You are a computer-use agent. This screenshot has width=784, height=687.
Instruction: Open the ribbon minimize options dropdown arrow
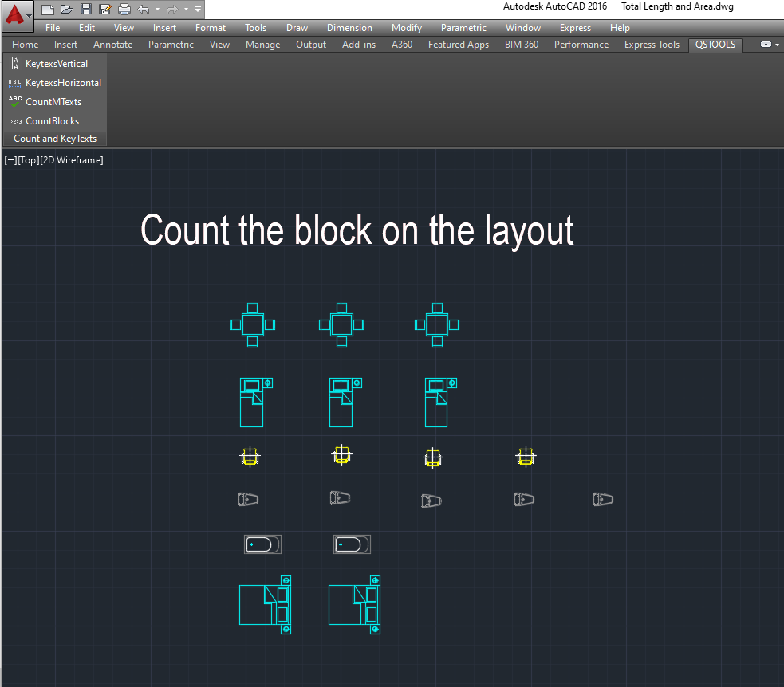tap(778, 45)
